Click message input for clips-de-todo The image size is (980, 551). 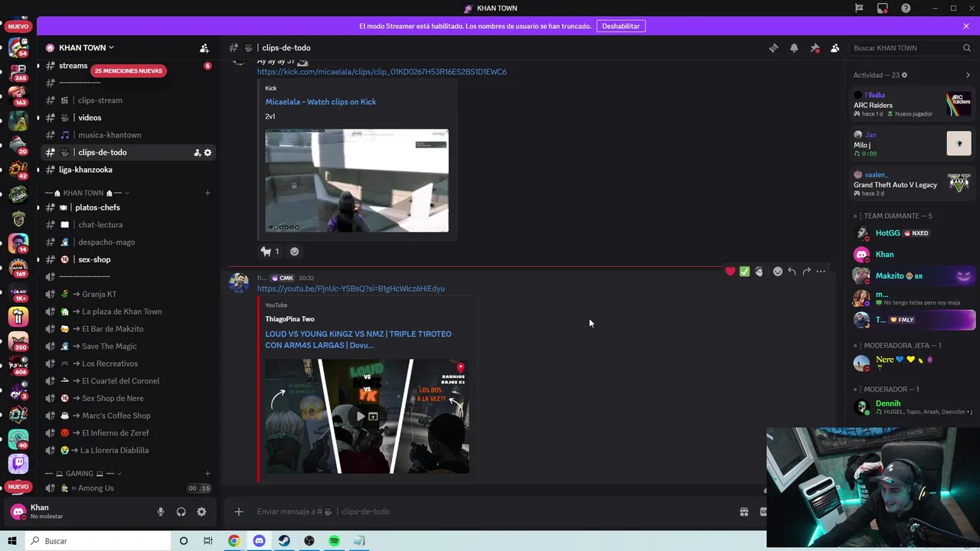coord(490,512)
